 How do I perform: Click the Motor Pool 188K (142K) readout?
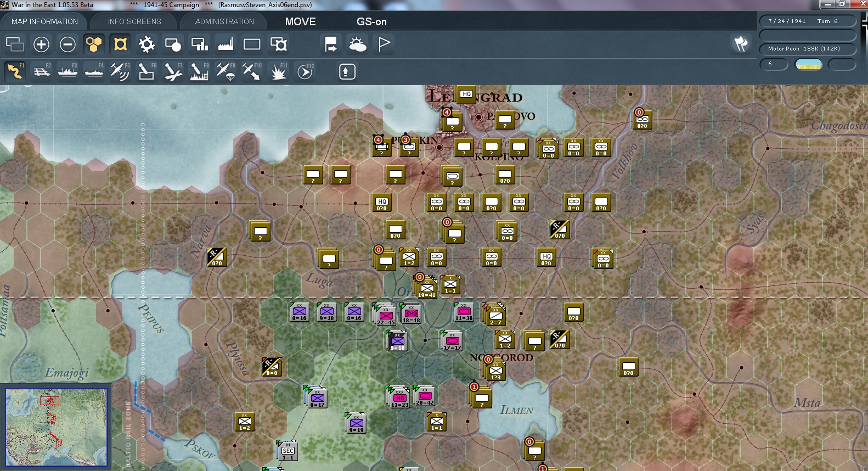pos(804,48)
